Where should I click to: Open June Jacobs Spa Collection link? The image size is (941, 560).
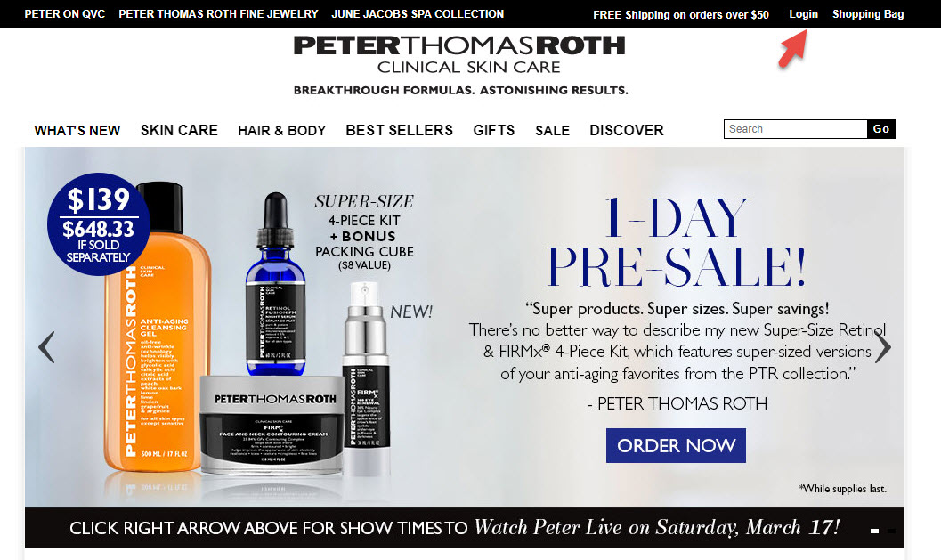point(418,14)
